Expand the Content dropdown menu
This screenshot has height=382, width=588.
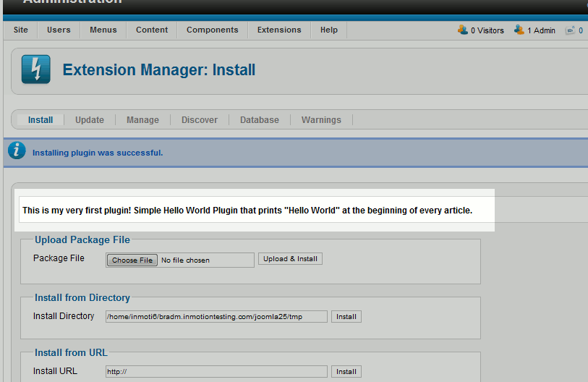pos(152,30)
